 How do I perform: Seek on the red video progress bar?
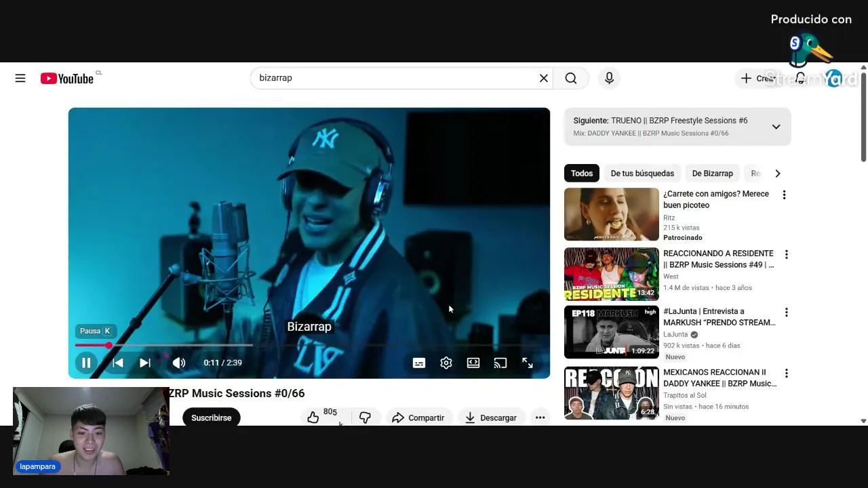click(309, 345)
